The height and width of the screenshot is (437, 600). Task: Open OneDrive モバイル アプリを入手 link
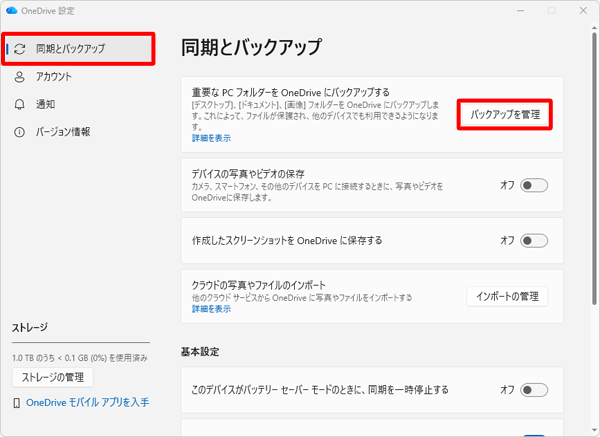pyautogui.click(x=88, y=403)
